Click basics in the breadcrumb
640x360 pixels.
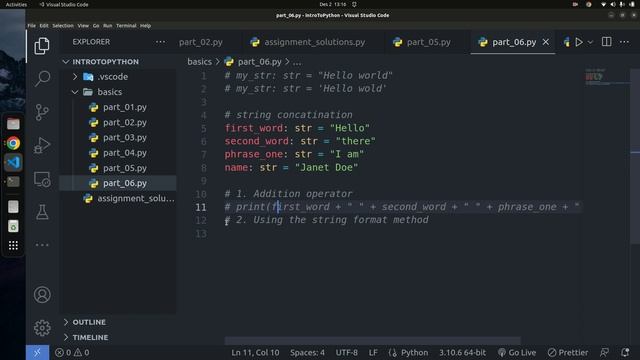pos(199,62)
